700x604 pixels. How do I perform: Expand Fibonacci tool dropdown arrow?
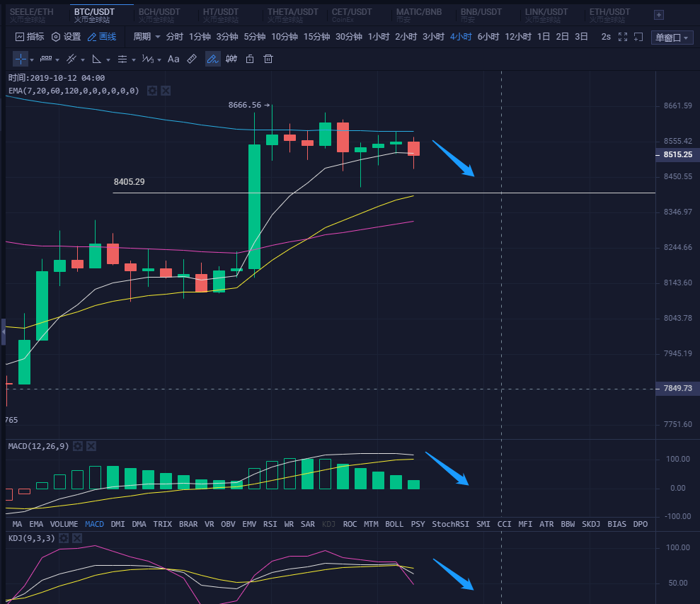134,60
